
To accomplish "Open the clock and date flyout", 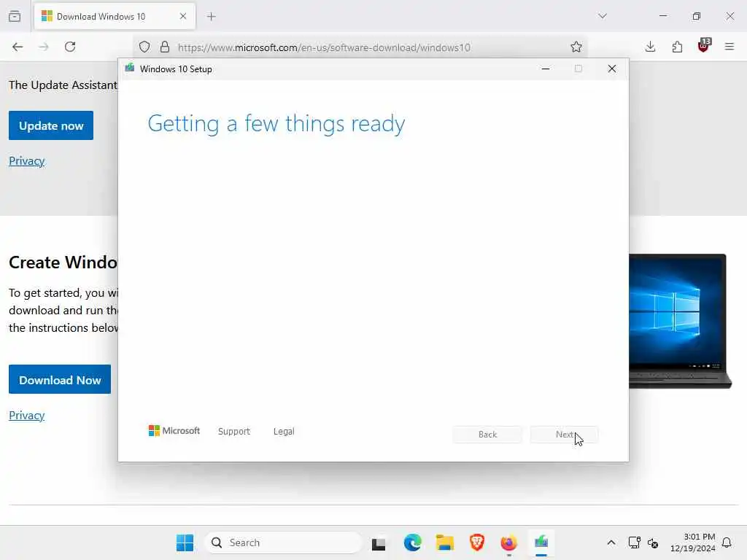I will tap(693, 542).
